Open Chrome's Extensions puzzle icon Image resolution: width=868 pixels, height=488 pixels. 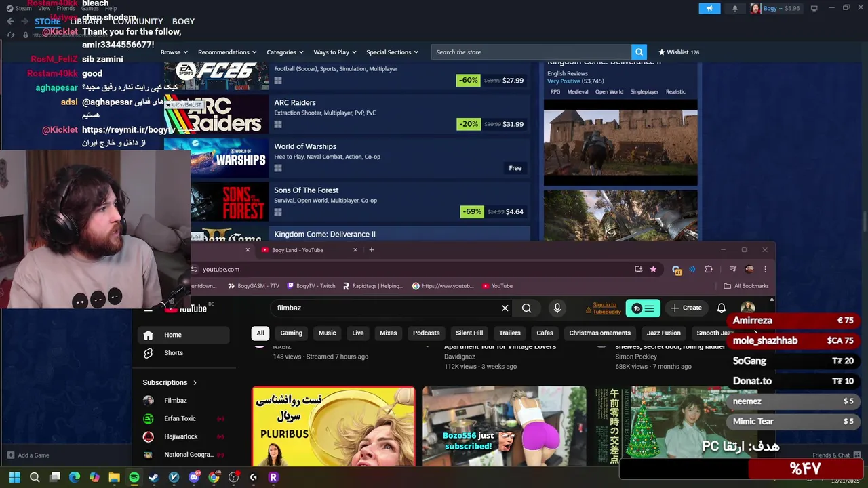click(709, 269)
